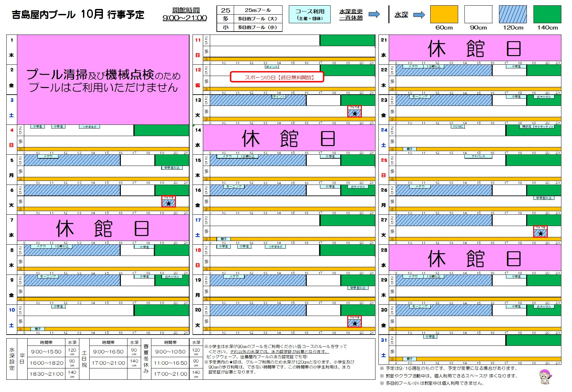
Task: Click the 親子 label on day 10
Action: (x=38, y=329)
